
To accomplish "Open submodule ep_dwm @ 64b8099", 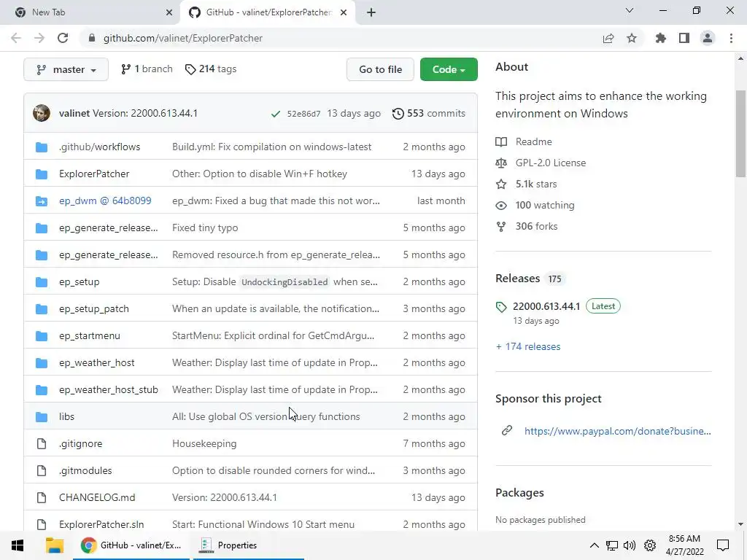I will (x=105, y=201).
